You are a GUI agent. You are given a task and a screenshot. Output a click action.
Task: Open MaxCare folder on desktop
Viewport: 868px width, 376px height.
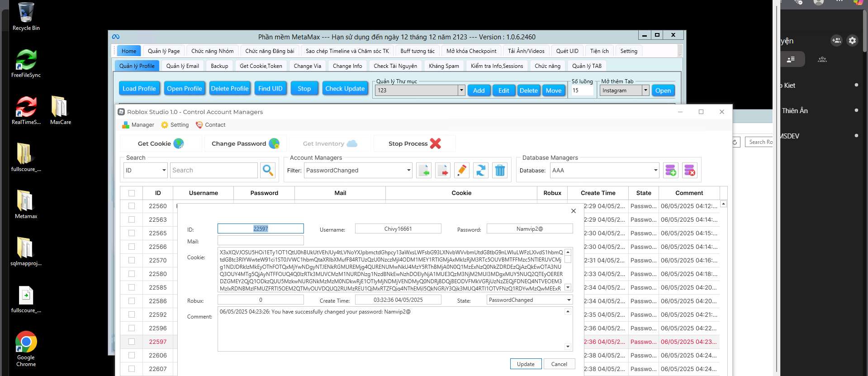[60, 110]
